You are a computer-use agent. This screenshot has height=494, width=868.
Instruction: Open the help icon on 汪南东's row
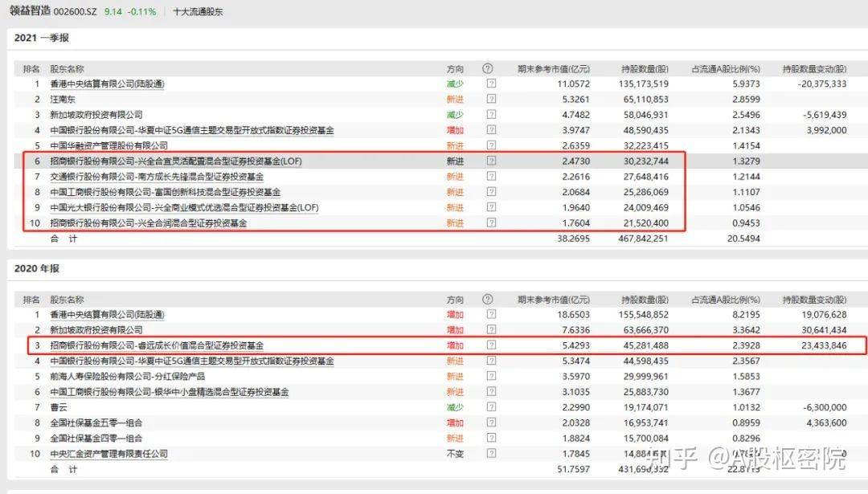click(491, 99)
